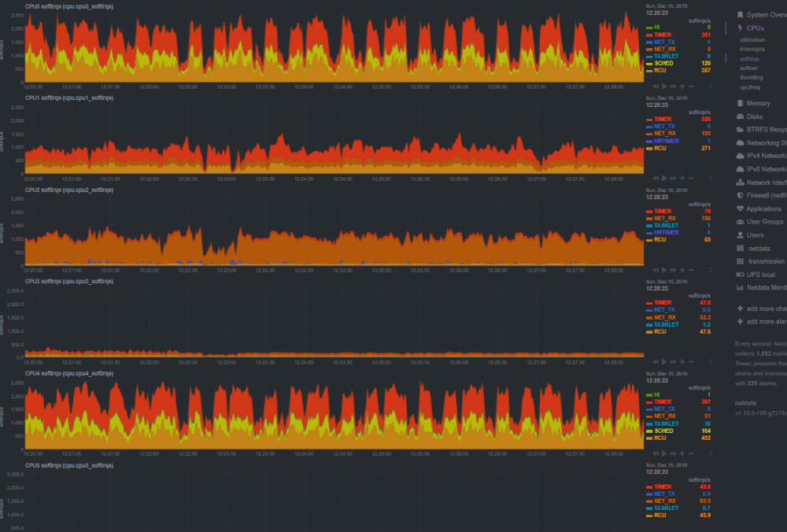
Task: Open Disks section in sidebar
Action: 755,116
